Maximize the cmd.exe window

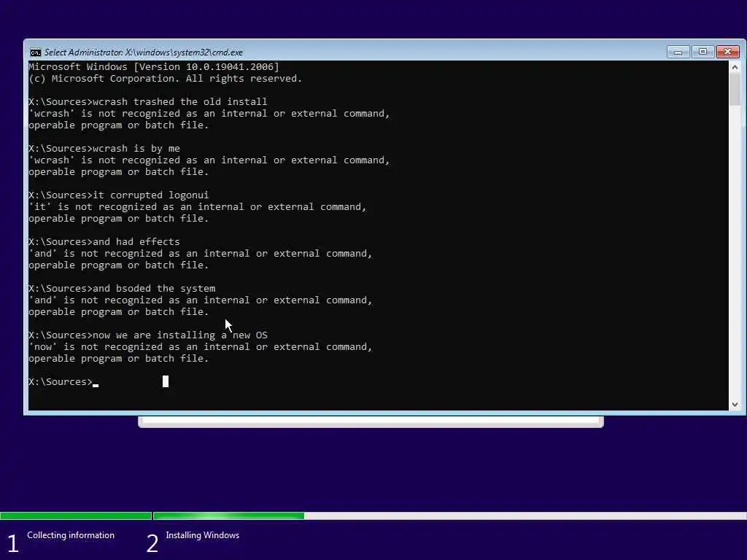(703, 52)
